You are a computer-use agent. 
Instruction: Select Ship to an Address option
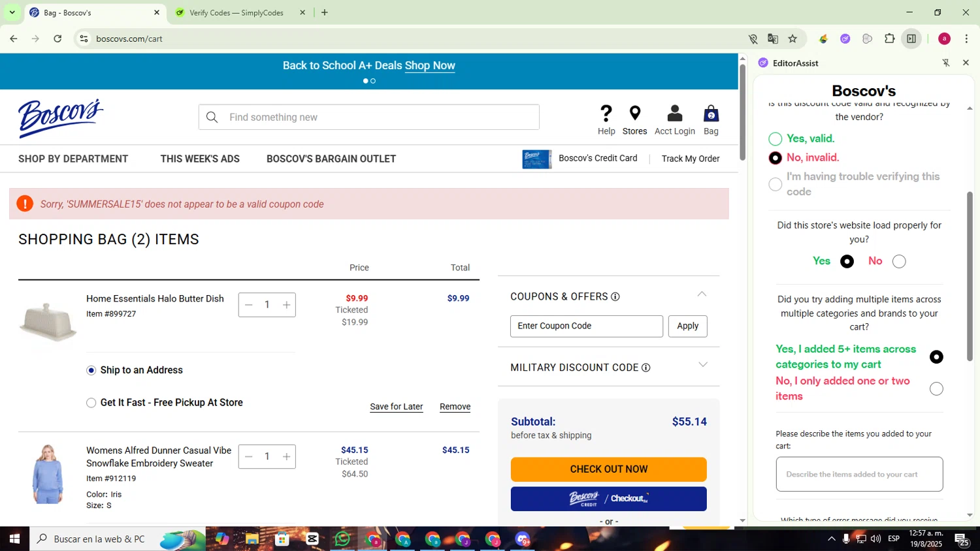91,370
